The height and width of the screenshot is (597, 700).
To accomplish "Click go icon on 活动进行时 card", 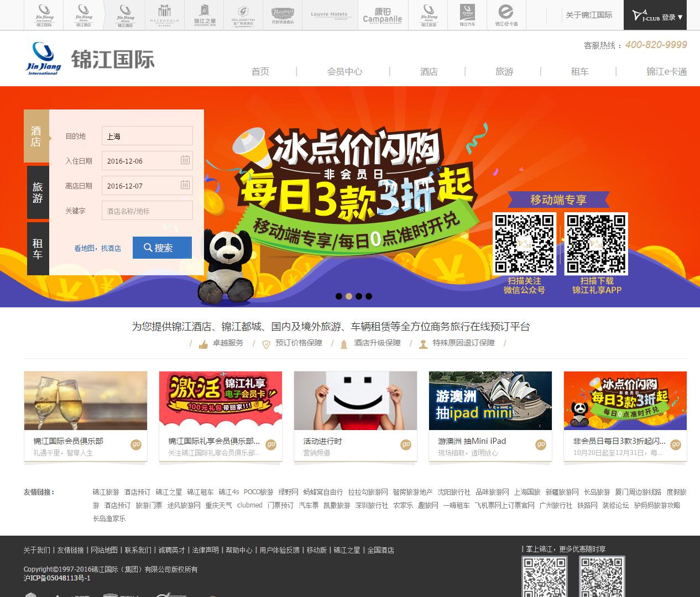I will tap(406, 444).
